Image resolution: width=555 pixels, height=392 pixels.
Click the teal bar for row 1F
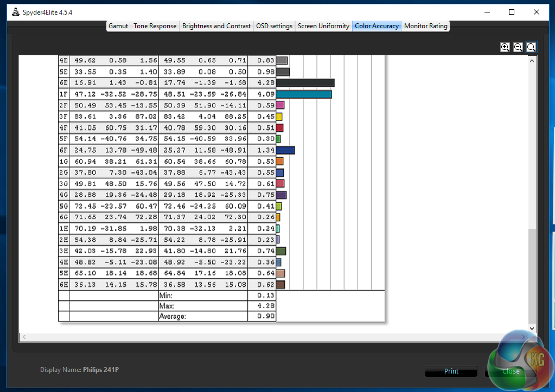(304, 94)
